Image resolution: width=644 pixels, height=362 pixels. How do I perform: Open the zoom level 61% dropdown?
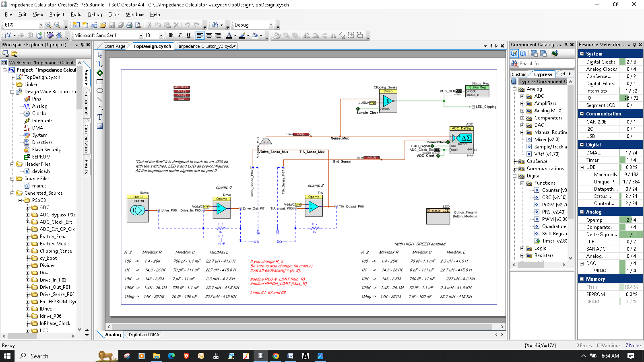(x=41, y=25)
